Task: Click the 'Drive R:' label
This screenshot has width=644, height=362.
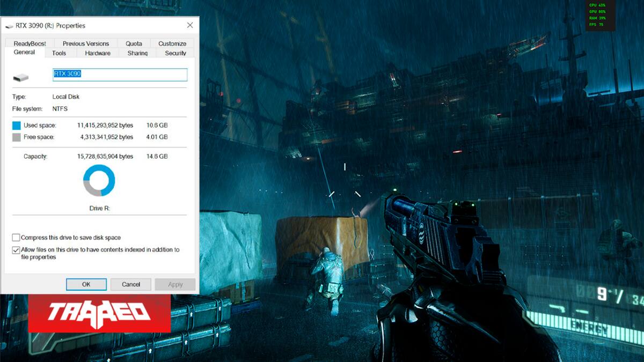Action: [x=99, y=208]
